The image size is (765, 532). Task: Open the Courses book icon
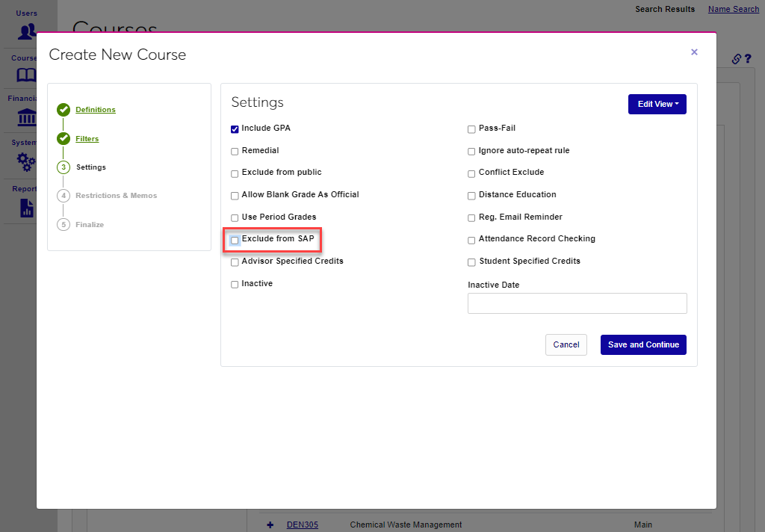(27, 75)
